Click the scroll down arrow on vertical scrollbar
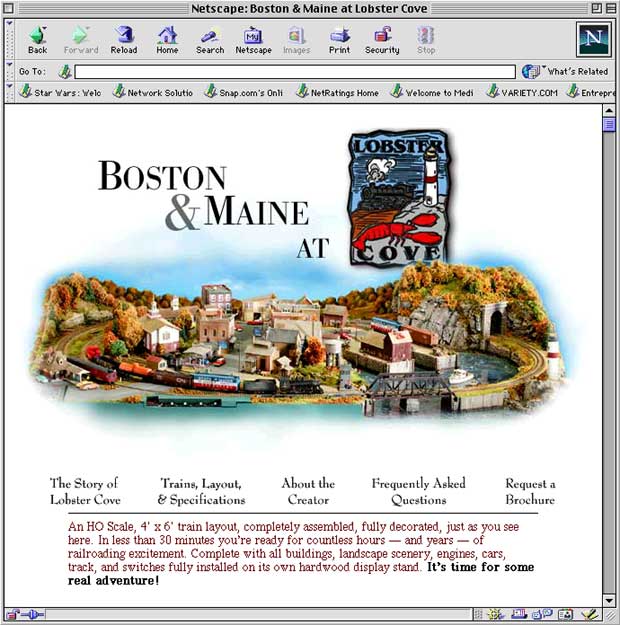This screenshot has width=620, height=625. pos(609,599)
